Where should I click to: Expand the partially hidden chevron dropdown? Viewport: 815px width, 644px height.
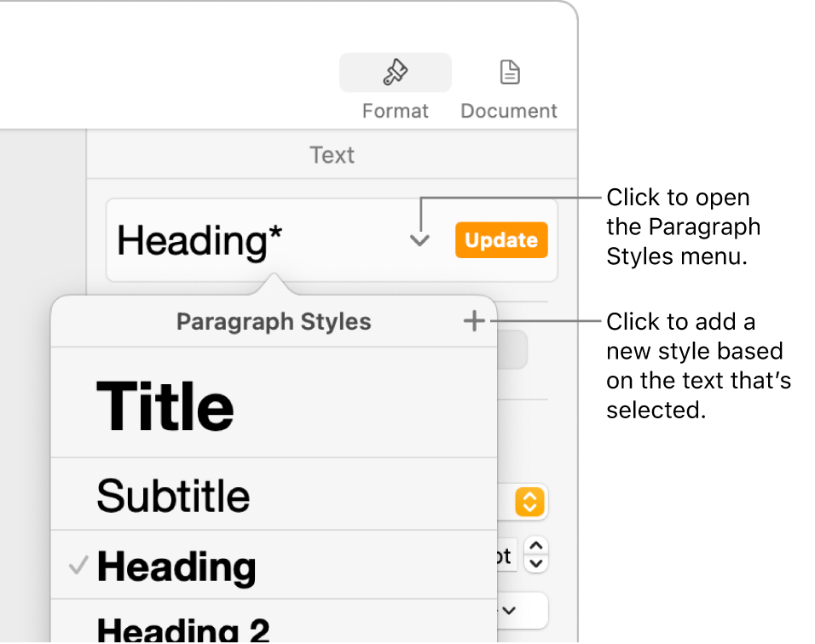click(512, 611)
